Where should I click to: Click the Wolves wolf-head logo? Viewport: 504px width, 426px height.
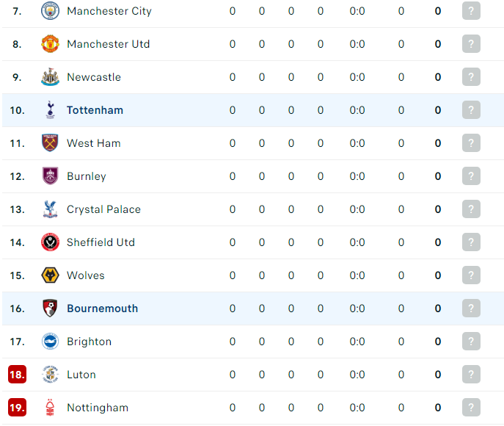point(50,275)
